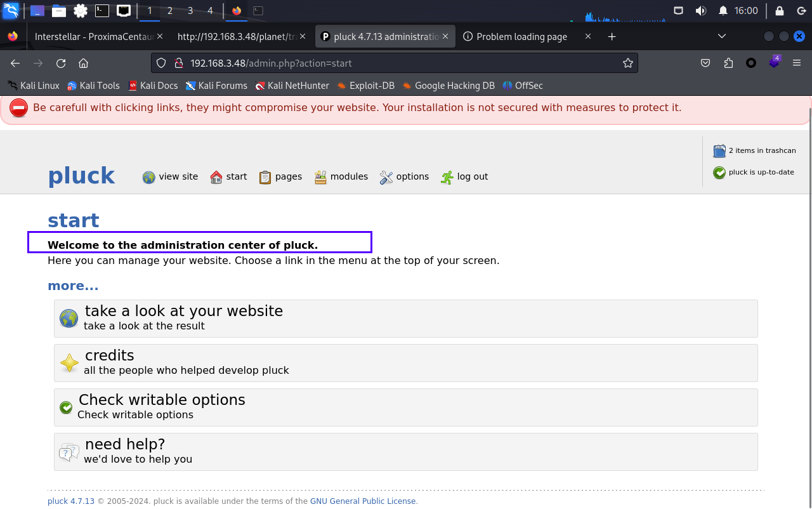The image size is (812, 509).
Task: Click the log out running man icon
Action: pyautogui.click(x=447, y=177)
